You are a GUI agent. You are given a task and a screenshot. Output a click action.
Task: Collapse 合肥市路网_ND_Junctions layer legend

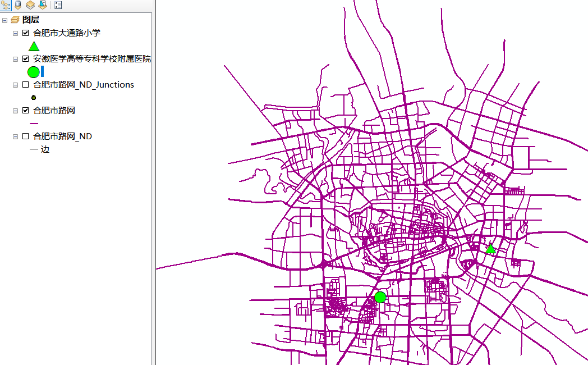(15, 85)
